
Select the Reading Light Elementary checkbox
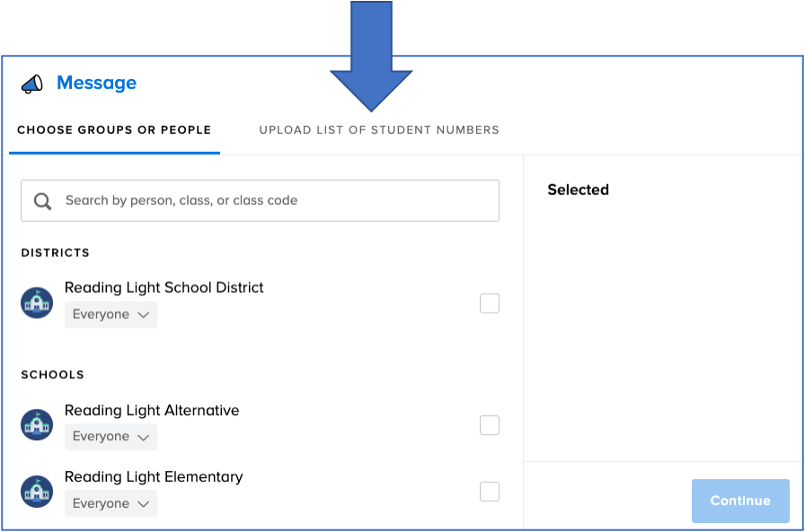click(490, 492)
